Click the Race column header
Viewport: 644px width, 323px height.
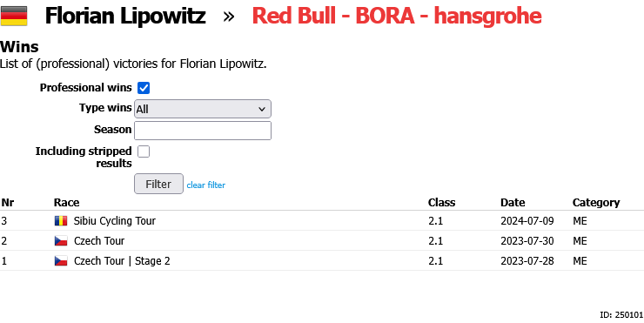coord(66,203)
